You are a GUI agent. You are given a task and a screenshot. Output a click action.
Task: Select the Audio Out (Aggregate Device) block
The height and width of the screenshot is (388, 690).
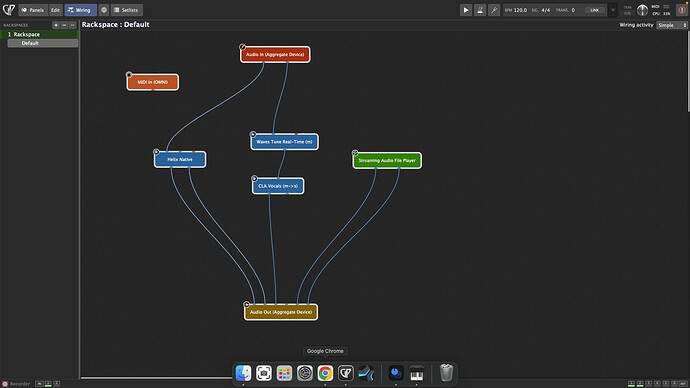(281, 312)
